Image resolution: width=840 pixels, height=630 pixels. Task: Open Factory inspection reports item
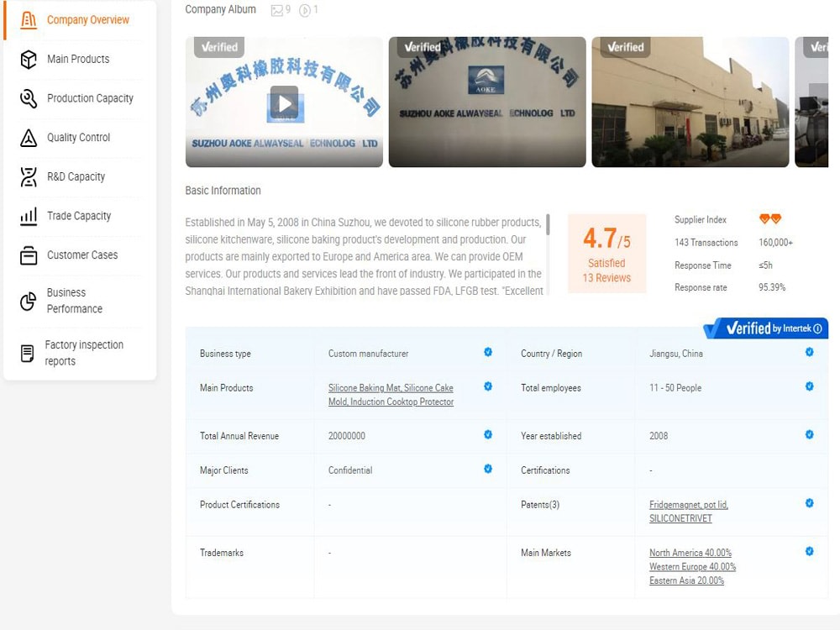(x=84, y=353)
